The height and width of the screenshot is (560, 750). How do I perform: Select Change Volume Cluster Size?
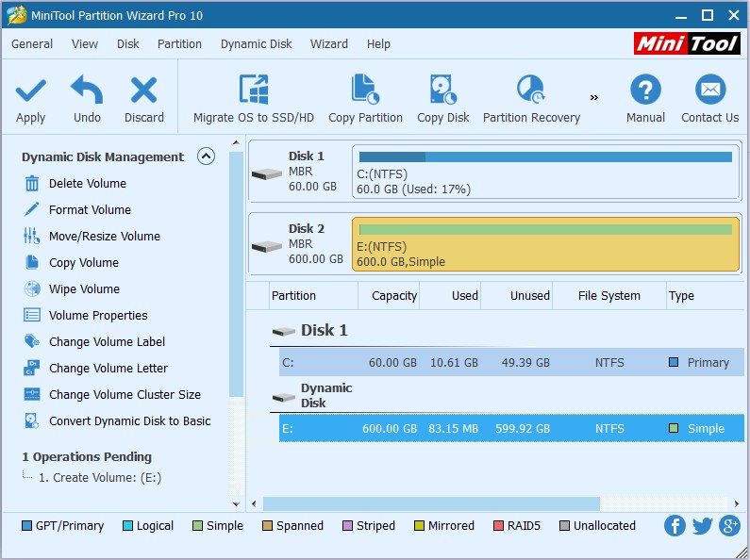click(x=125, y=395)
